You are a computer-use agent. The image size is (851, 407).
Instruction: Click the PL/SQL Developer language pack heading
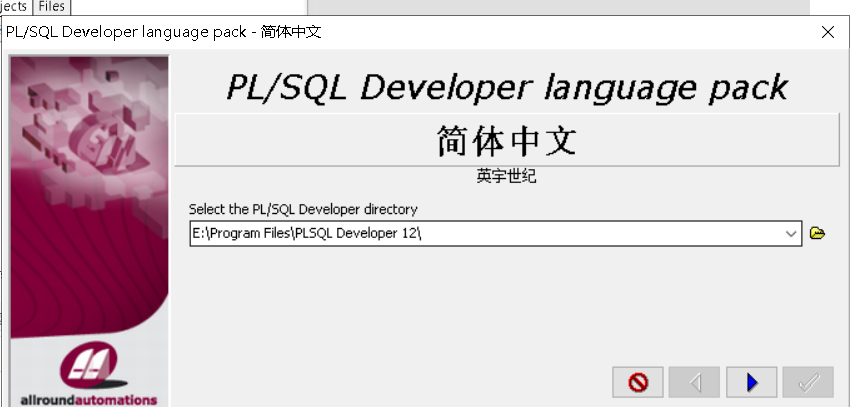507,87
